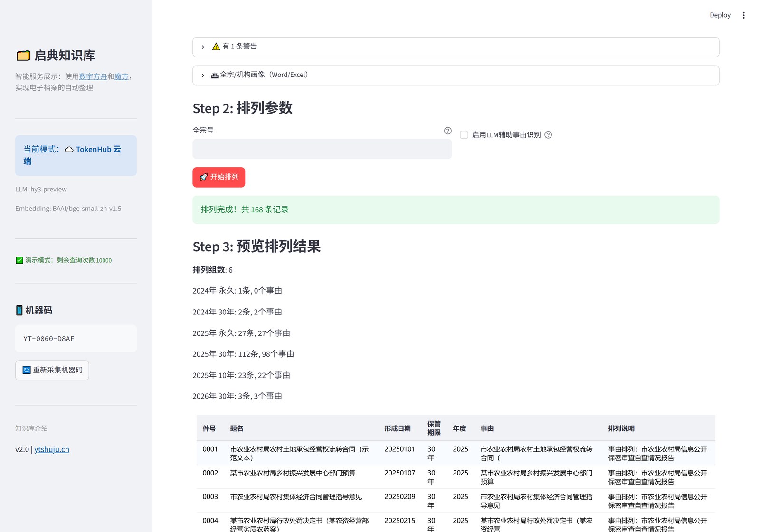Click the 全宗号 help question icon
The height and width of the screenshot is (532, 760).
pos(447,131)
